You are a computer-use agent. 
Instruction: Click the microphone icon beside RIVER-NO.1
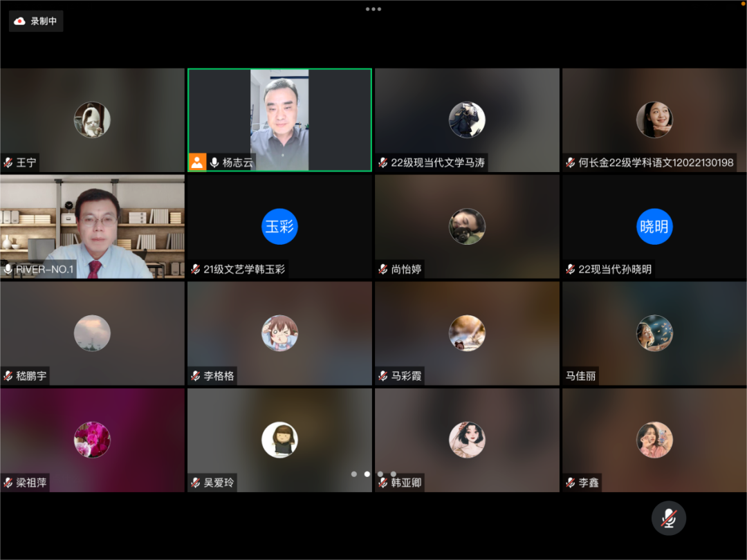(x=8, y=269)
